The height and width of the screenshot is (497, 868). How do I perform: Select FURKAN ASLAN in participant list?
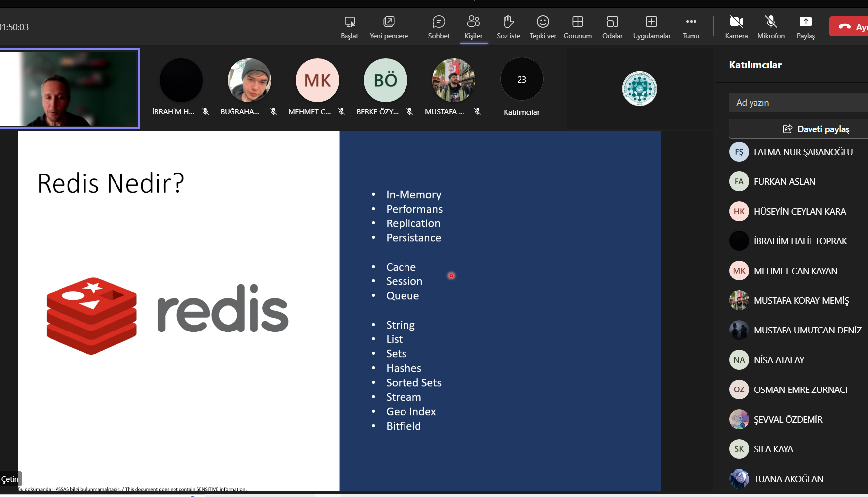[798, 181]
